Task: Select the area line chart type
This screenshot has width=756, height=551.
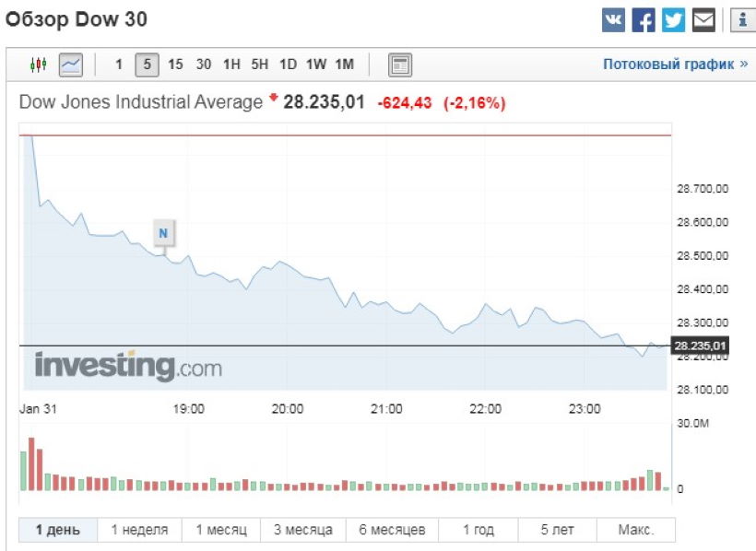Action: (70, 64)
